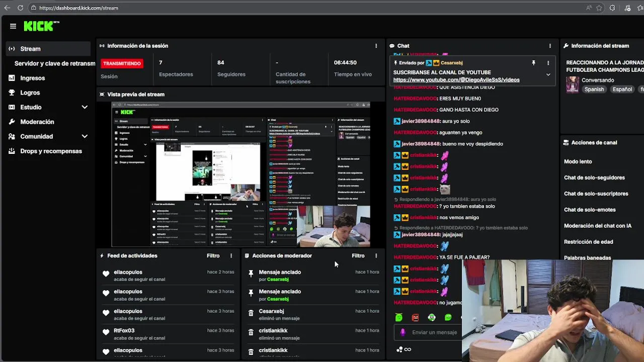Toggle Chat de solo-seguidores

point(594,177)
